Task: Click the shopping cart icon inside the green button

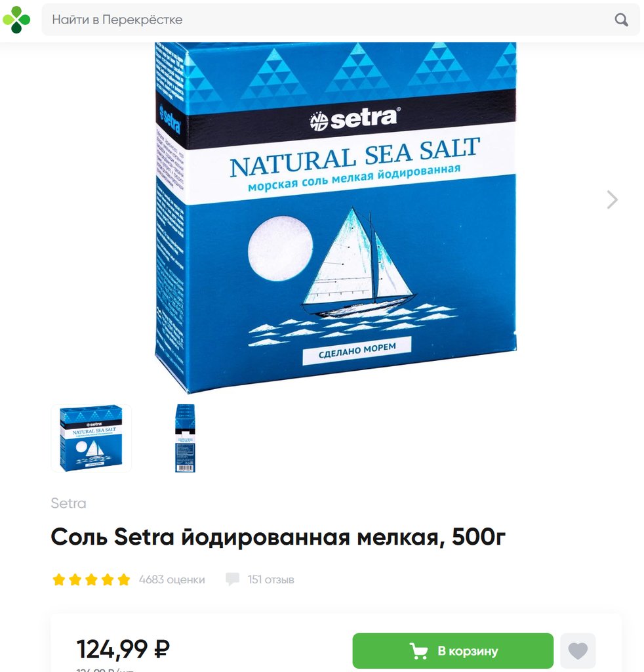Action: point(419,651)
